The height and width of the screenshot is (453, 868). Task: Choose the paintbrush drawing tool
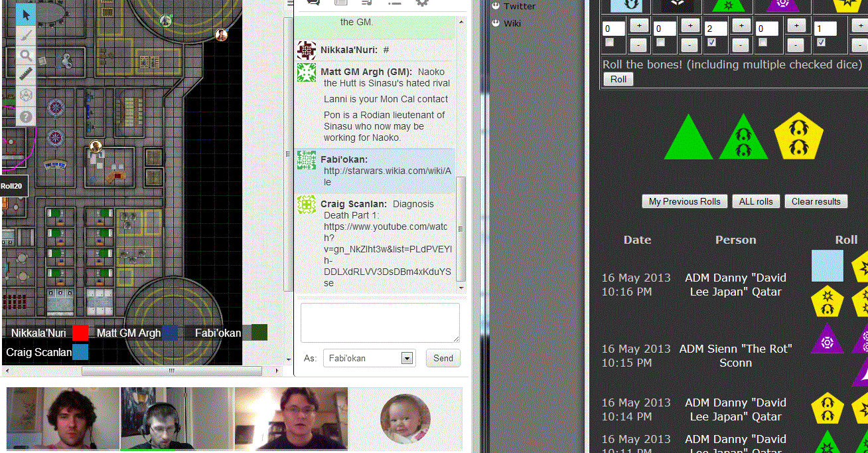[26, 35]
